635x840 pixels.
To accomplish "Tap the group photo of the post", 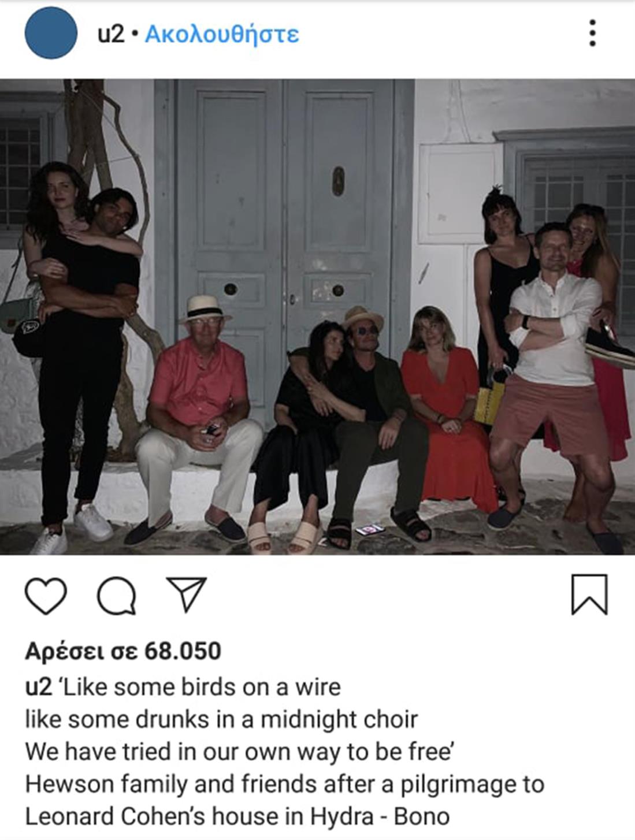I will [317, 317].
